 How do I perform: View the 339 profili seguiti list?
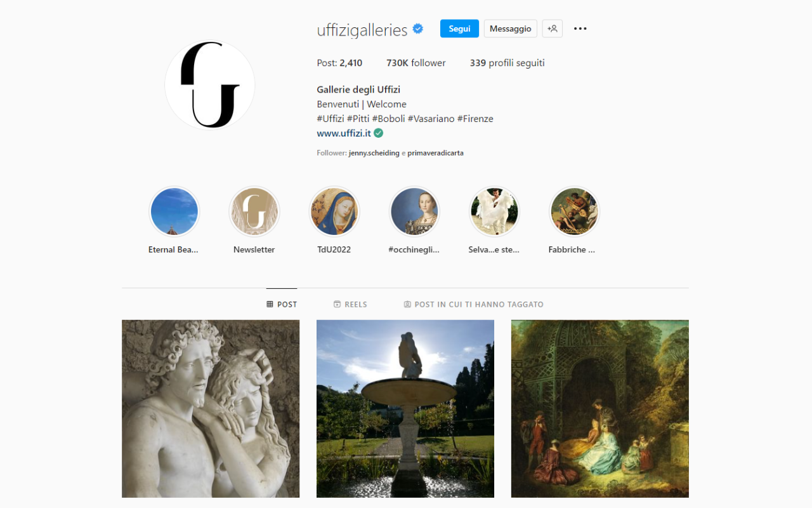point(507,63)
